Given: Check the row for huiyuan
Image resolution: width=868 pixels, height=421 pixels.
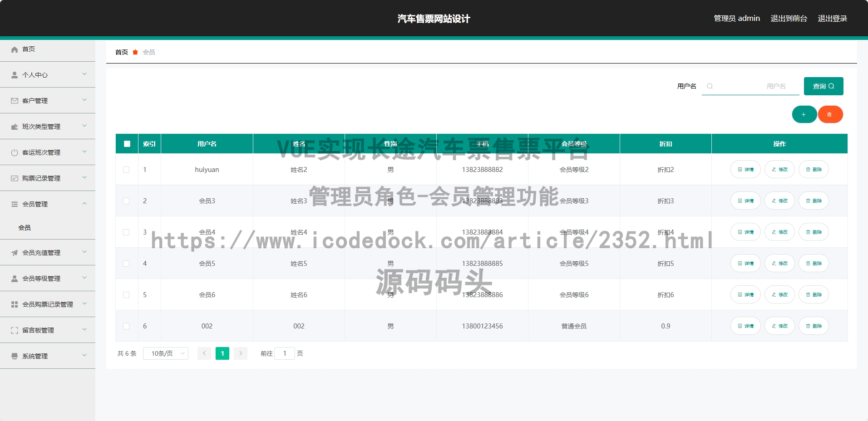Looking at the screenshot, I should [x=126, y=170].
